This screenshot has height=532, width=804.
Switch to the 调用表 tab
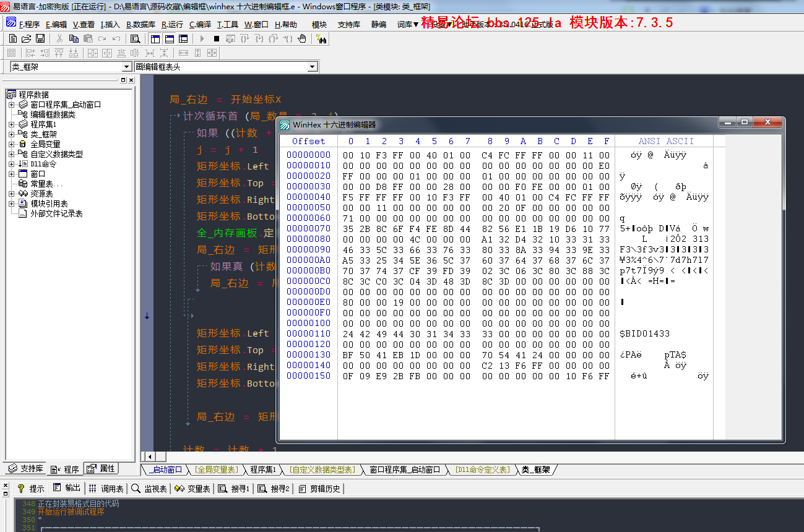[x=106, y=489]
